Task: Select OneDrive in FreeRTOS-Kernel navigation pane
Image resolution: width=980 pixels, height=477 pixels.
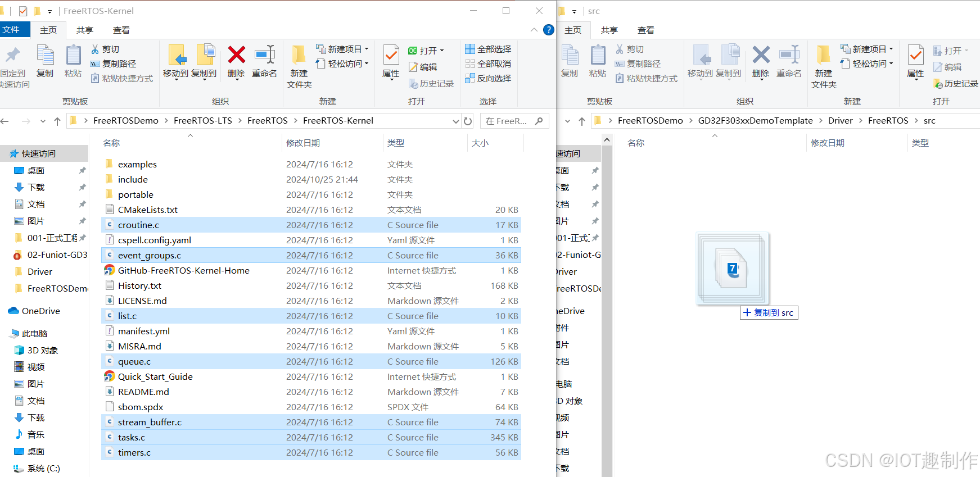Action: (40, 311)
